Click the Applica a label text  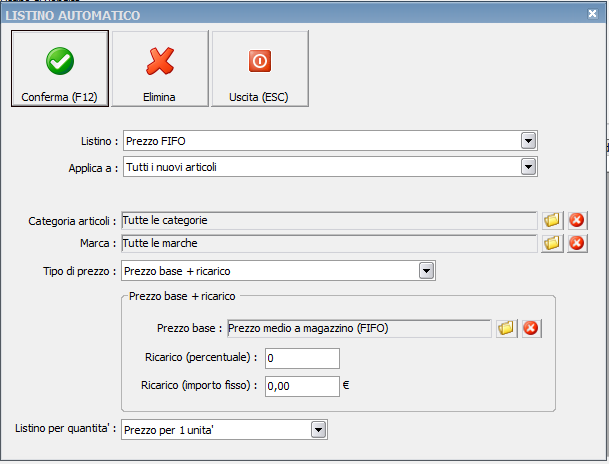coord(93,168)
